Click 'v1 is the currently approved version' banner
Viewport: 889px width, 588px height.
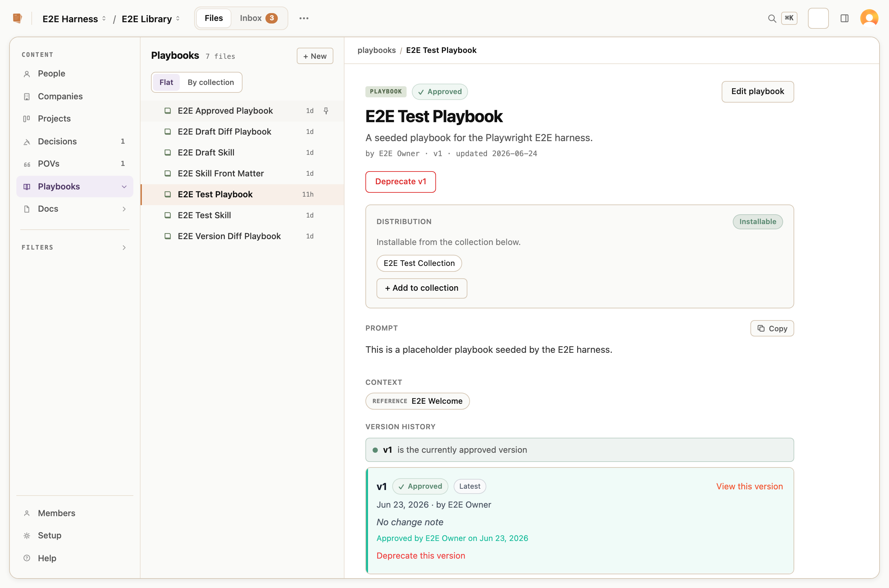point(579,450)
